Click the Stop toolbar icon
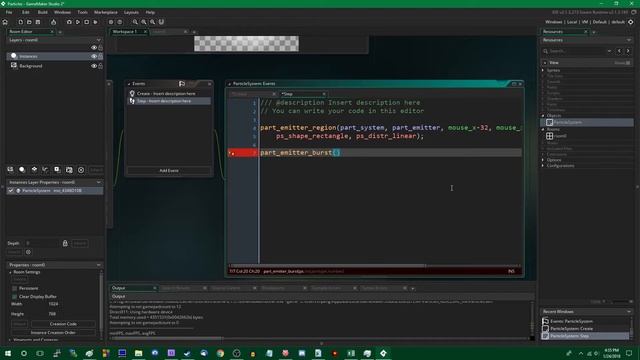 point(87,22)
